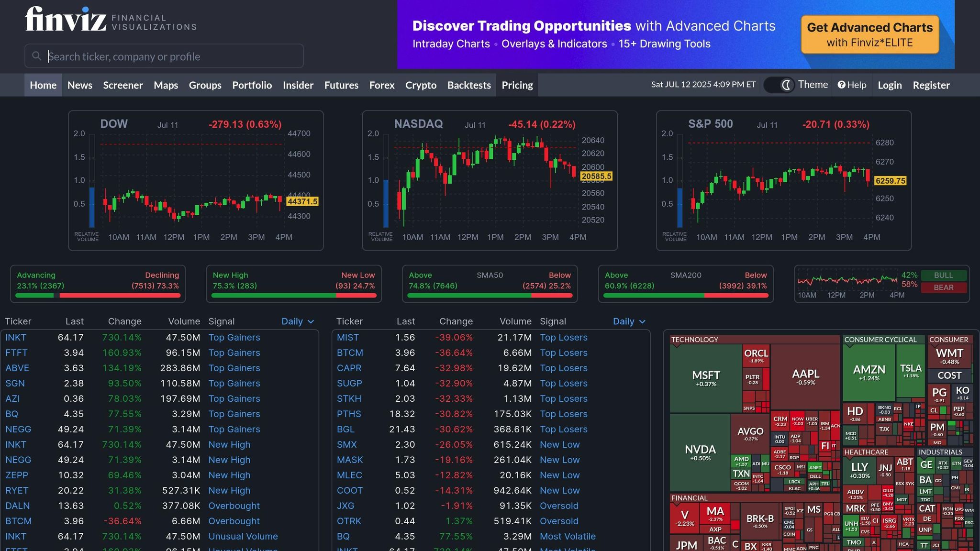980x551 pixels.
Task: Open the Futures menu item
Action: point(342,85)
